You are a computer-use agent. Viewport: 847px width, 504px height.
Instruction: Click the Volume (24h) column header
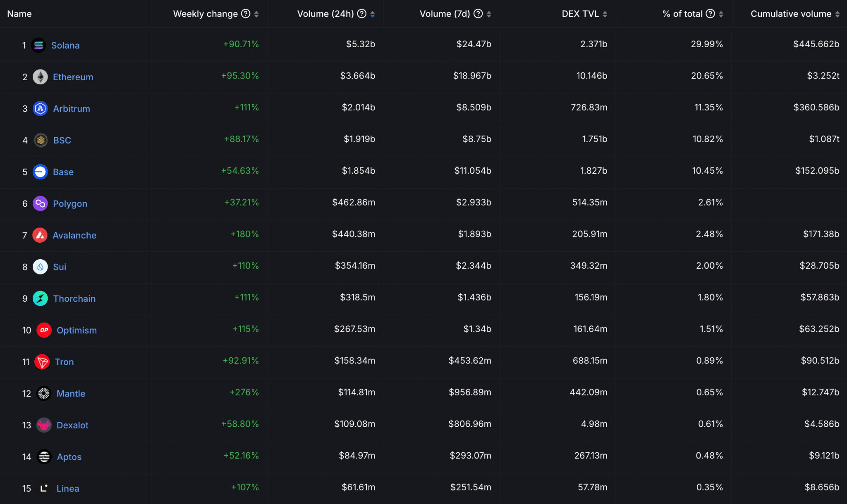tap(325, 14)
